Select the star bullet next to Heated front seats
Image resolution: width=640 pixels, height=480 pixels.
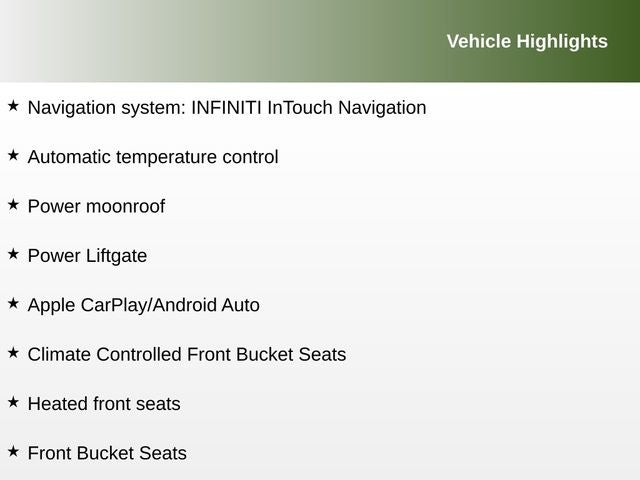tap(13, 402)
